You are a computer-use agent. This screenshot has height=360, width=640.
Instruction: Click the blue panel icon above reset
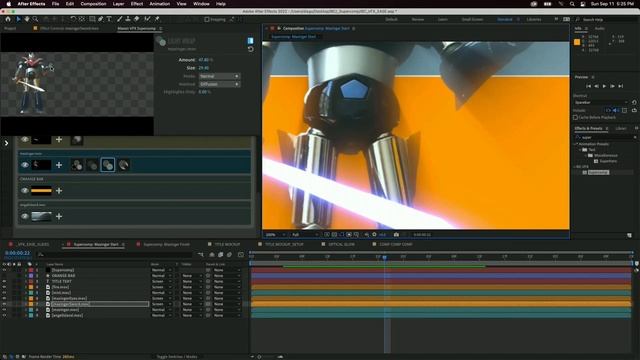(250, 40)
